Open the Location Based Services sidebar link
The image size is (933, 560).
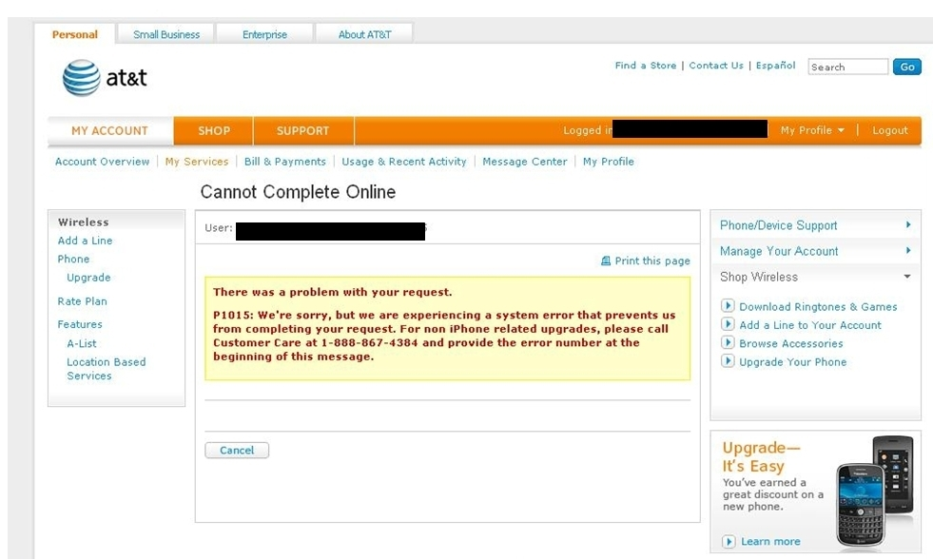(106, 369)
